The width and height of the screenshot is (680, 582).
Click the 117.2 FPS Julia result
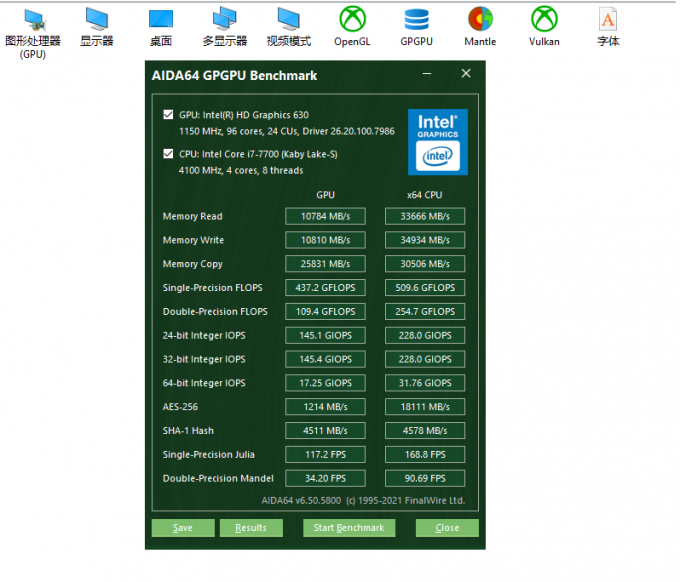325,454
